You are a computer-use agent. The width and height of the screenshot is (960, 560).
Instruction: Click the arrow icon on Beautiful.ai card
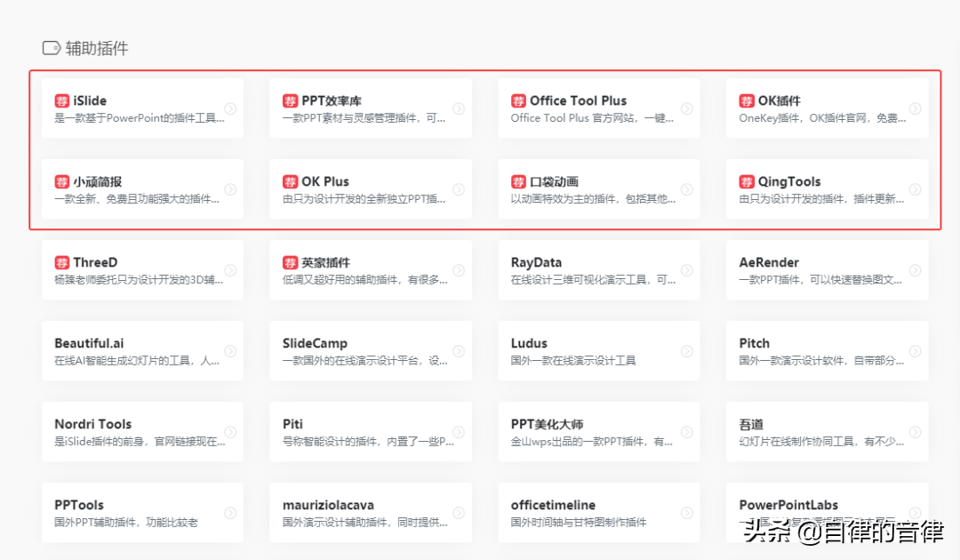click(230, 351)
